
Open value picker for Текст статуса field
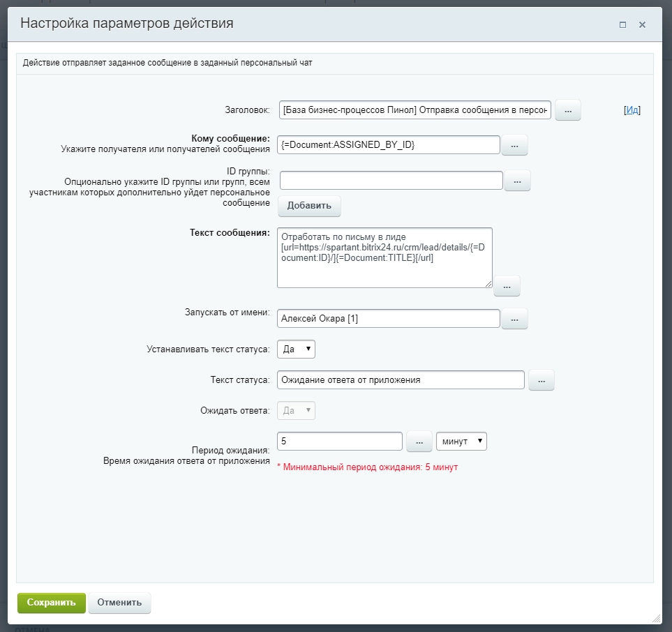point(542,380)
